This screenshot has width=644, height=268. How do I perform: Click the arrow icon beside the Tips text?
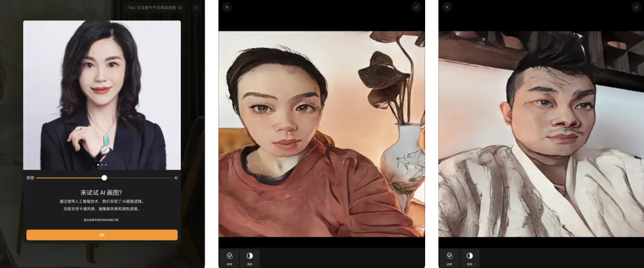(x=180, y=8)
